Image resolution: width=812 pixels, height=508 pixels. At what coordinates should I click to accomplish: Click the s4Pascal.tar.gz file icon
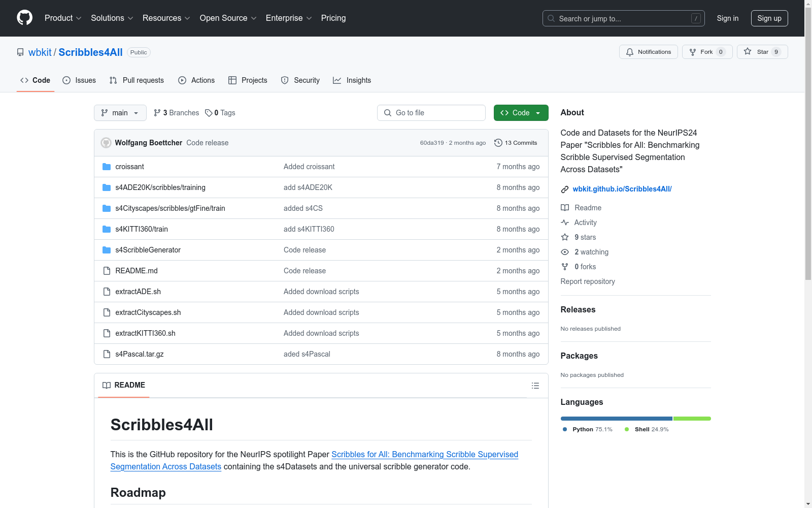click(107, 354)
